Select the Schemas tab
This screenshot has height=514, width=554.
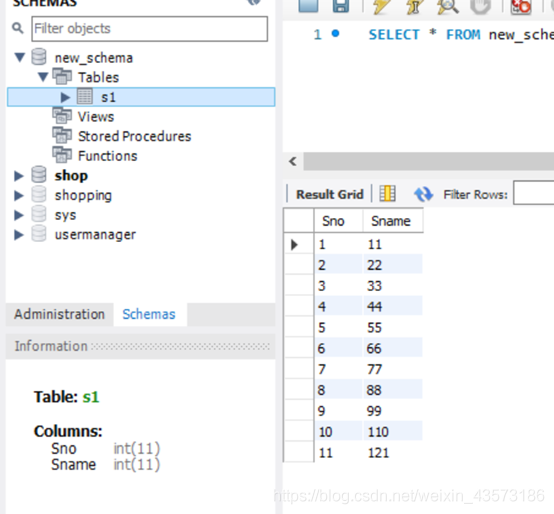[x=149, y=314]
